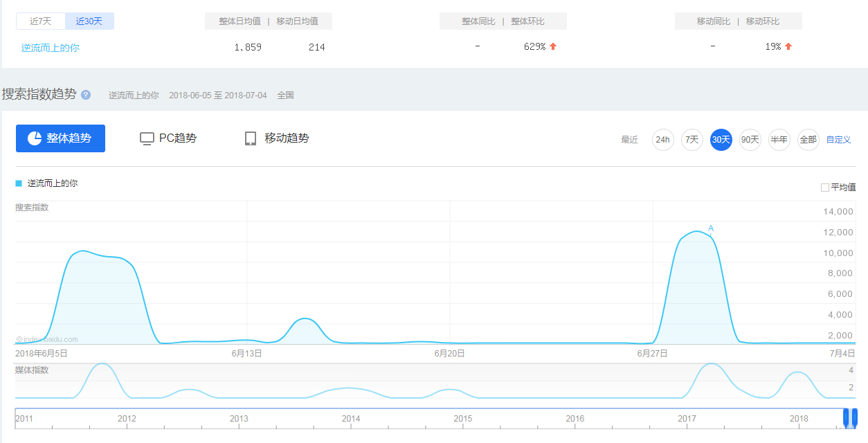Click the 移动同比 header label
This screenshot has width=868, height=443.
[714, 21]
